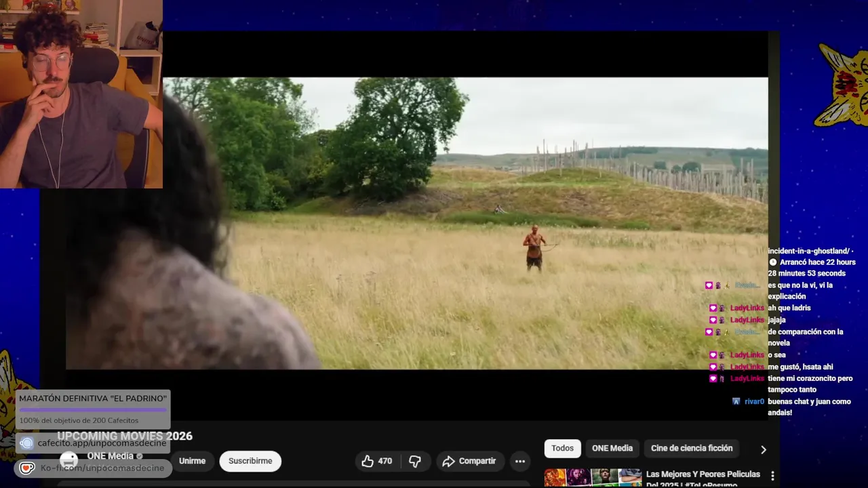Click chat message 'ah que ladris'
868x488 pixels.
(x=789, y=308)
